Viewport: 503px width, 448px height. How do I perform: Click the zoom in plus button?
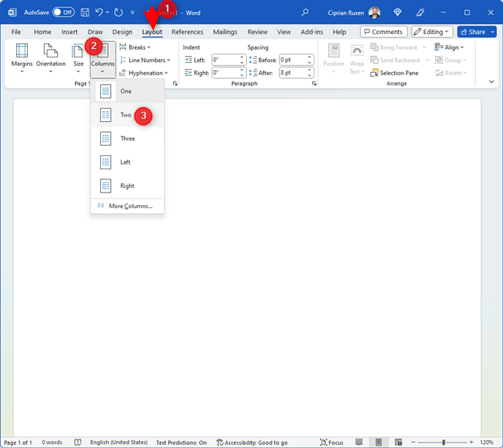pos(471,443)
